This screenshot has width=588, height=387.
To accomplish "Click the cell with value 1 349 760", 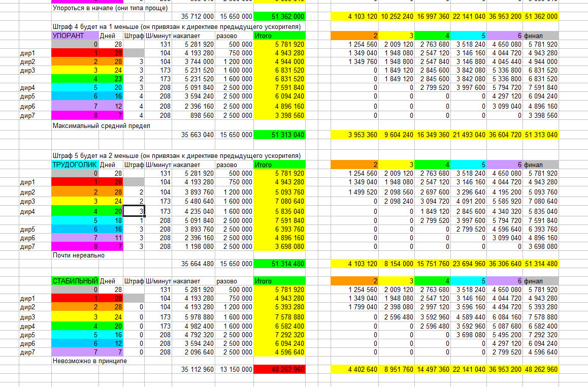I will point(354,61).
